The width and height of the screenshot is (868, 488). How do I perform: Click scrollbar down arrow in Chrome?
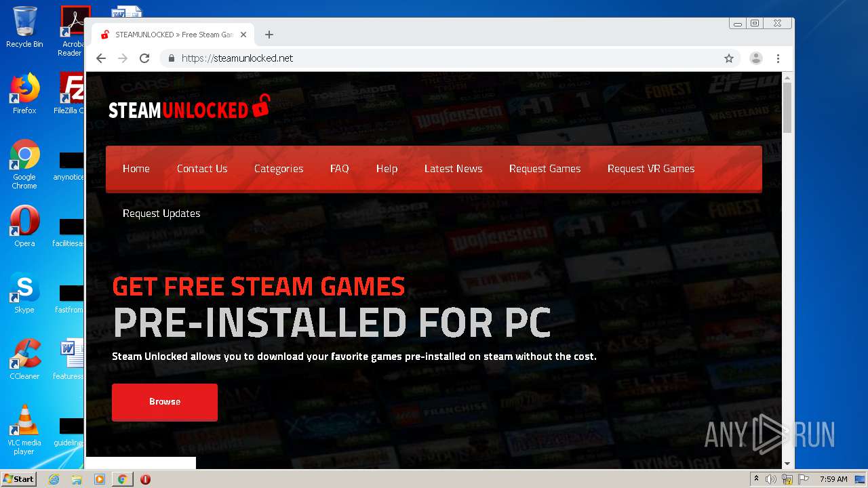pyautogui.click(x=787, y=464)
